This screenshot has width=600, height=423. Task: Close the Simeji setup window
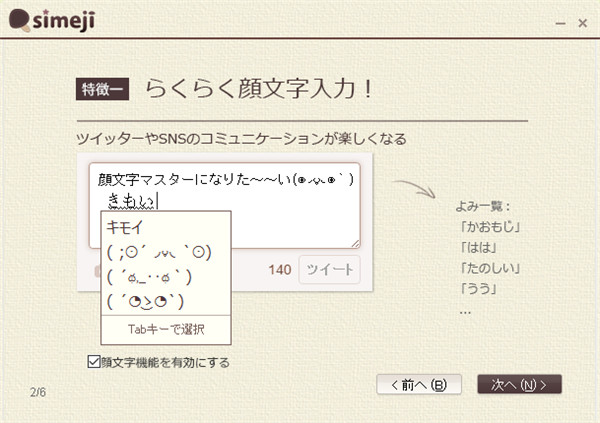coord(580,20)
